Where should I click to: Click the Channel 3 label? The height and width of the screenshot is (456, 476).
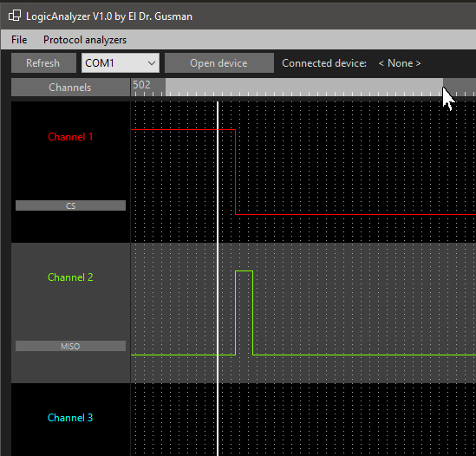click(70, 418)
